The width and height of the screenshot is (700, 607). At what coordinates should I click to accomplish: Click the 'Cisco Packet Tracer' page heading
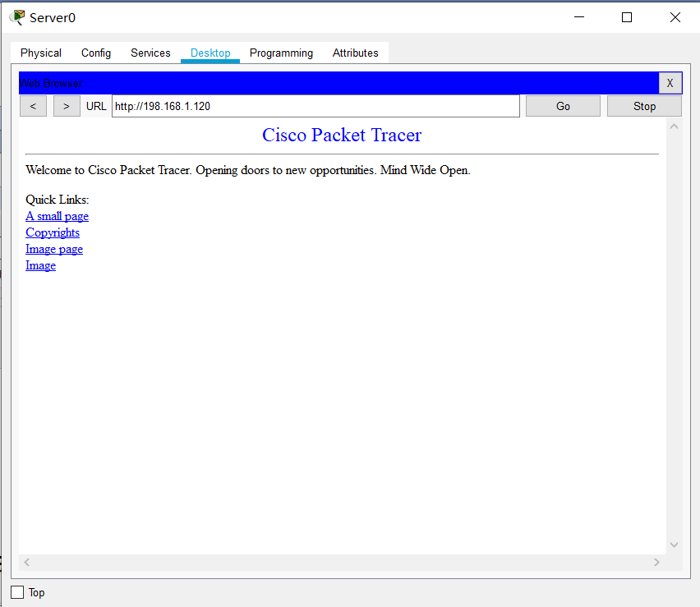[342, 136]
